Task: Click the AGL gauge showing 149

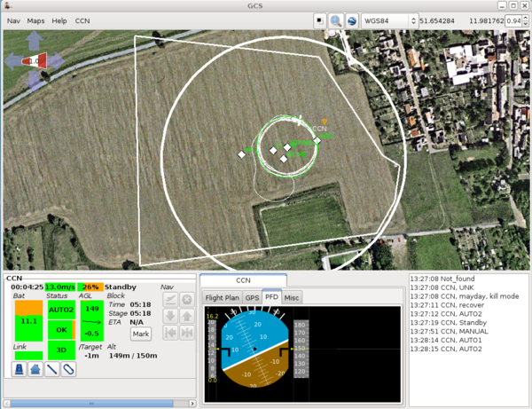Action: (x=92, y=321)
